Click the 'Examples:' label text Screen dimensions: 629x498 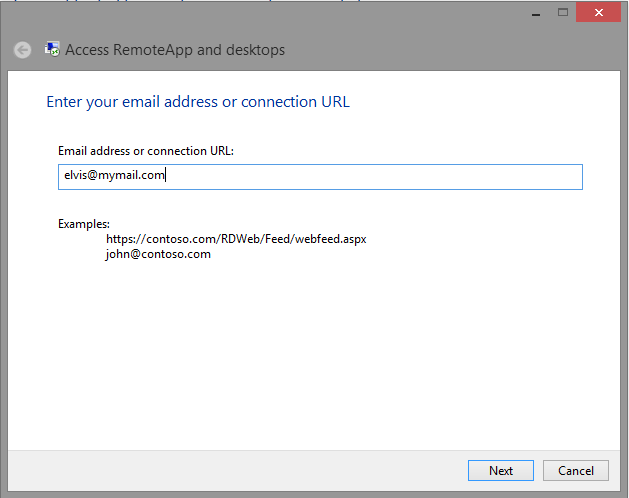(84, 224)
